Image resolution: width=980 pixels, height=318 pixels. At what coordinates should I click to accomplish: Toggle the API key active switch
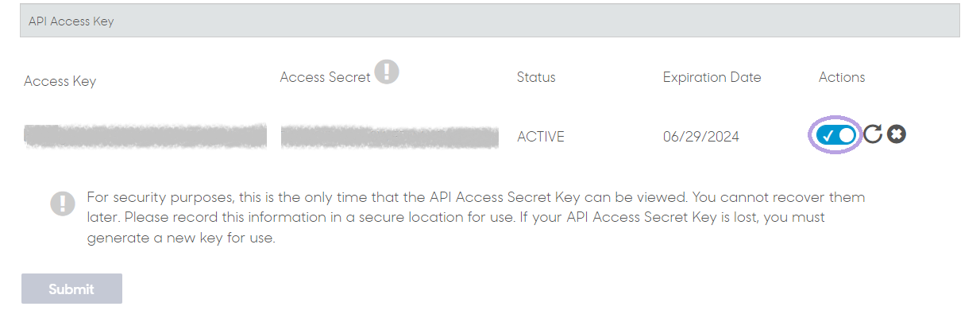click(836, 135)
